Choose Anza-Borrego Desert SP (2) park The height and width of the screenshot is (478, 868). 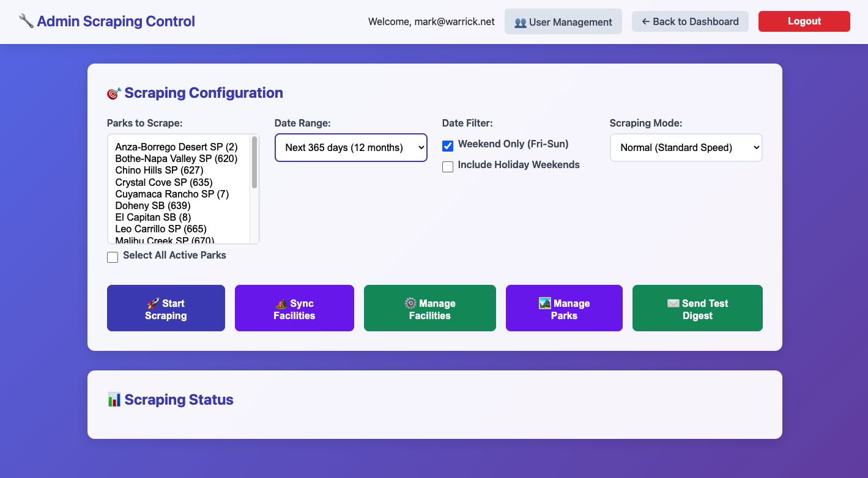(x=176, y=147)
